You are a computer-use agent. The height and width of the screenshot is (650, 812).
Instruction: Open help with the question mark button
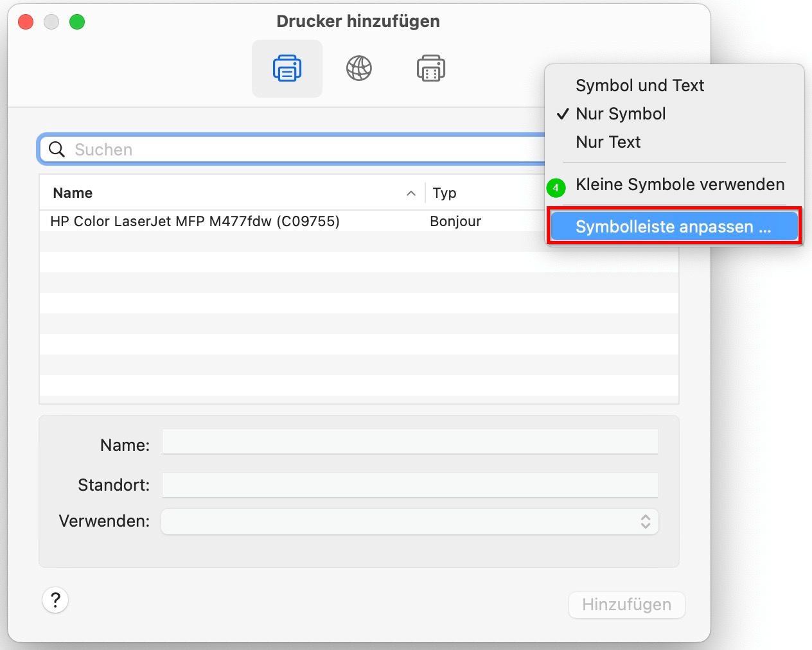[55, 600]
